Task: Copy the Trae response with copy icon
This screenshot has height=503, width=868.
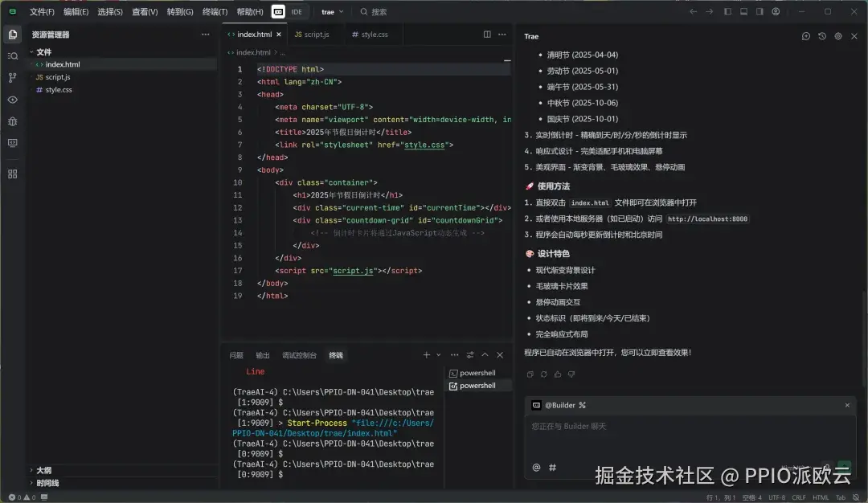Action: point(530,374)
